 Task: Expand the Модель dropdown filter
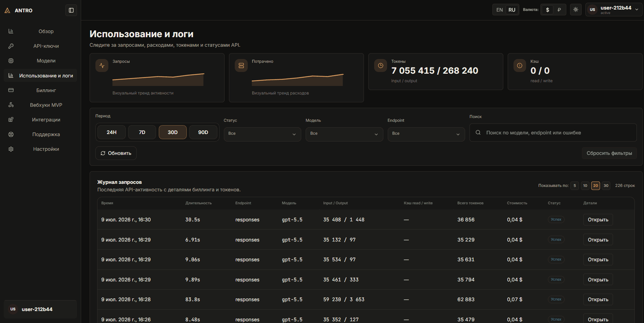point(344,134)
